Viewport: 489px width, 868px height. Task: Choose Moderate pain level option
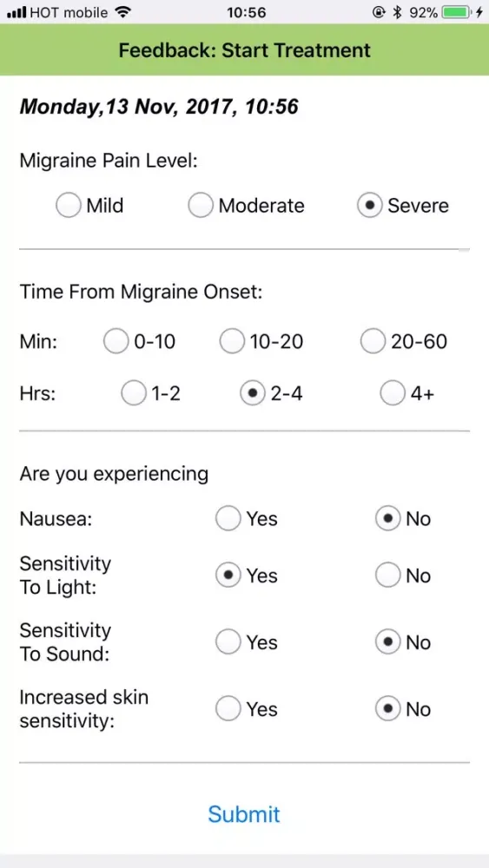200,206
